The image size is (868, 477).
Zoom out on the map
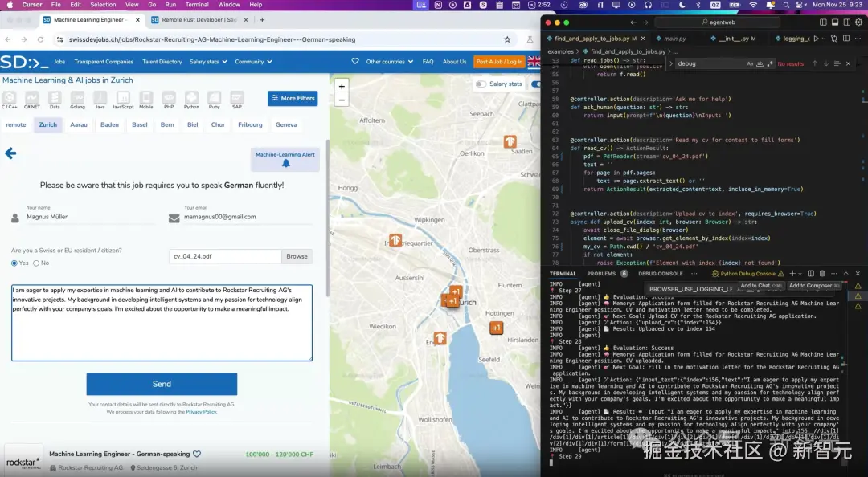(342, 100)
